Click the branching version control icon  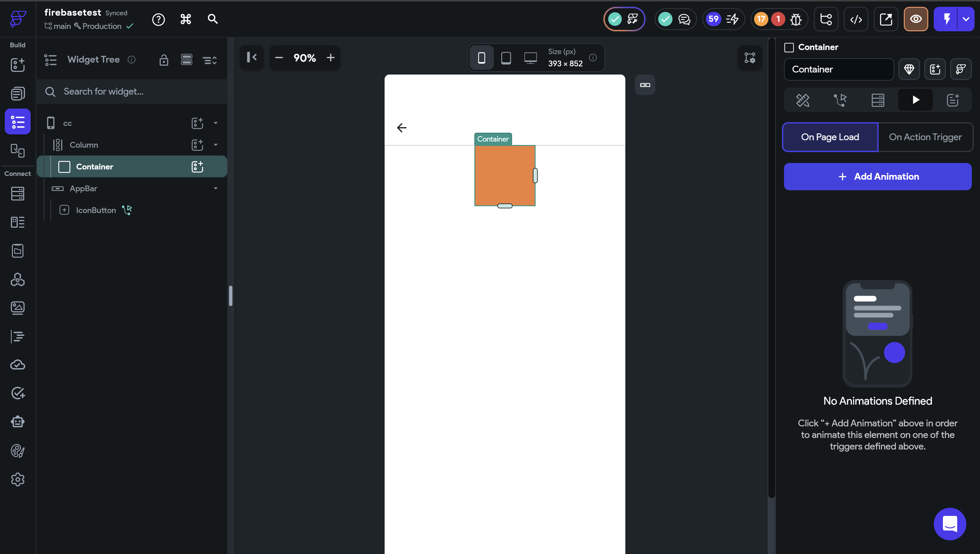(826, 19)
